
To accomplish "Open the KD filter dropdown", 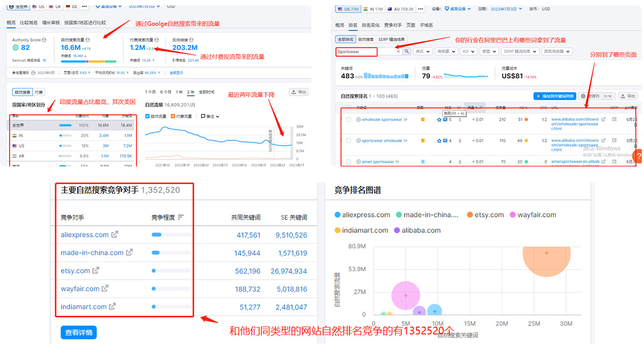I will coord(468,52).
